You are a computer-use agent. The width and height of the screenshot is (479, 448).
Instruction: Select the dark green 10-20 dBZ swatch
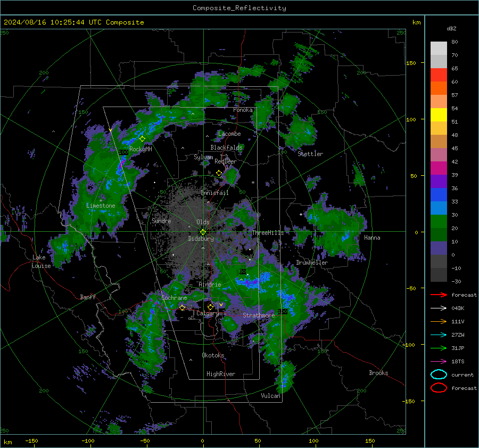click(x=439, y=235)
